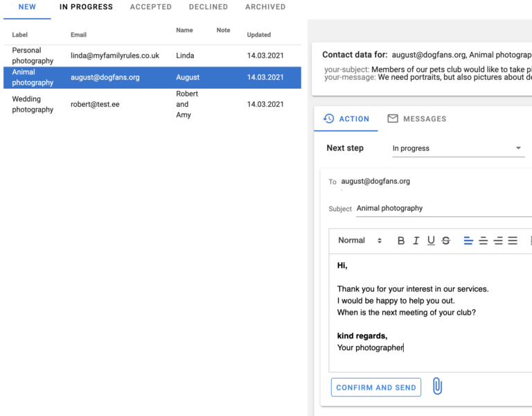This screenshot has height=416, width=532.
Task: Align text right in editor
Action: coord(498,241)
